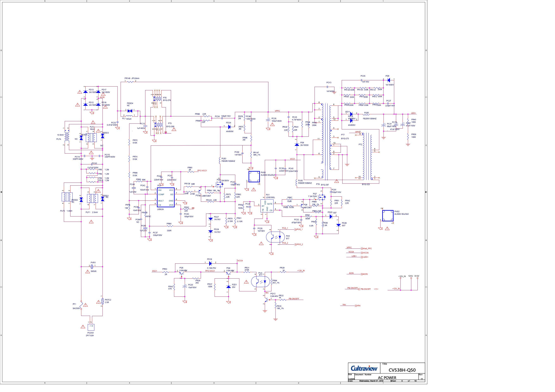Click the CV538H-Q50 title text

pos(402,370)
